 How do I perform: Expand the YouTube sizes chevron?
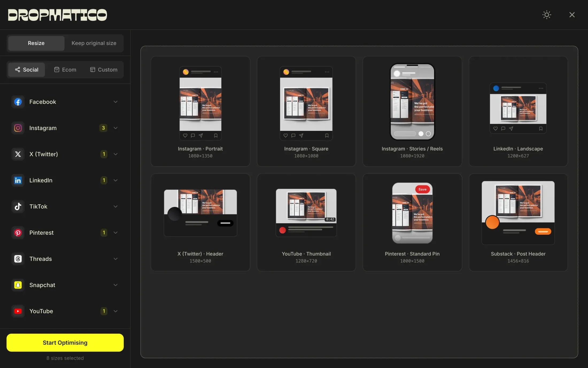[x=115, y=311]
